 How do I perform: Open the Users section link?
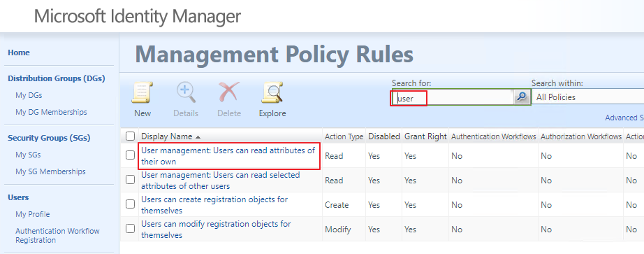click(x=18, y=197)
